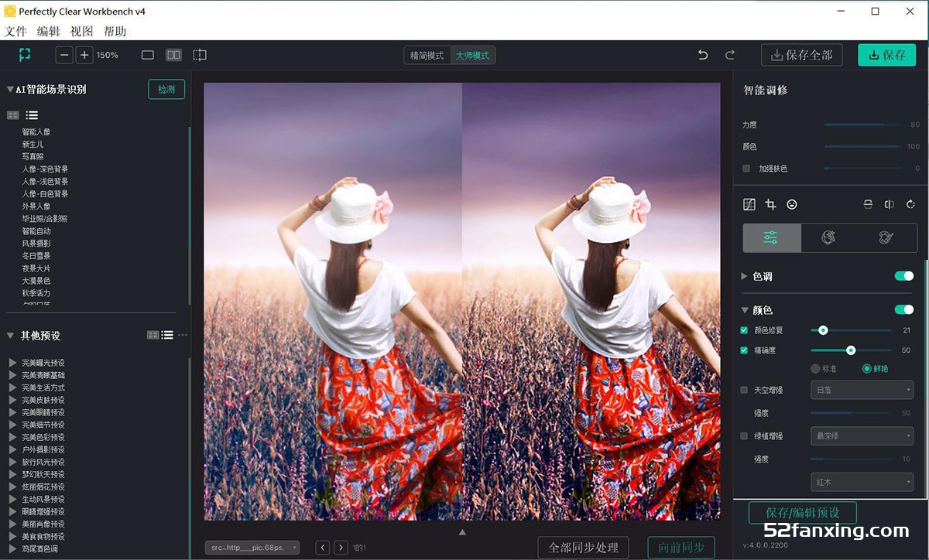
Task: Click the flip vertical icon
Action: 868,204
